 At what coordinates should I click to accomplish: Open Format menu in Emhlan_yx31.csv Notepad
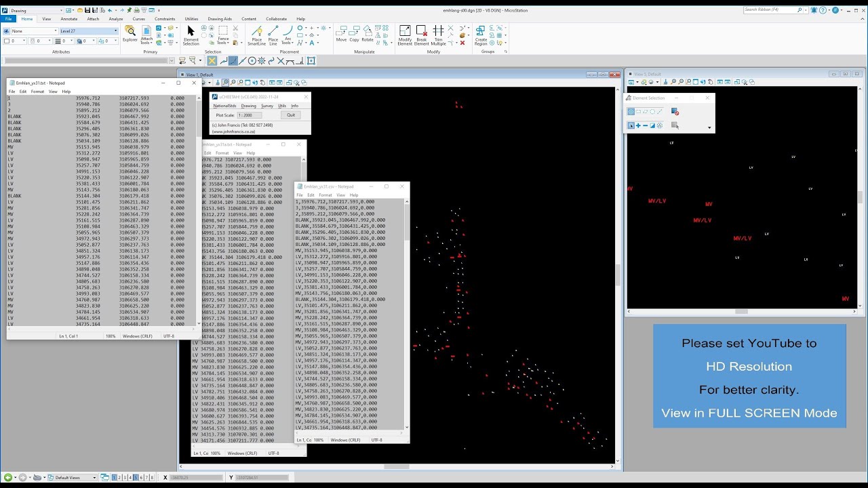pos(325,195)
